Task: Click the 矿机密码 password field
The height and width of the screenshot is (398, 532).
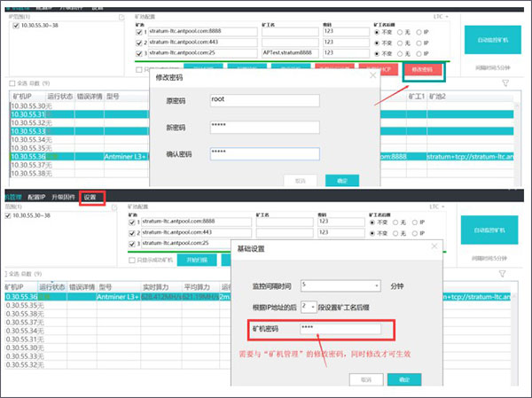Action: coord(340,329)
